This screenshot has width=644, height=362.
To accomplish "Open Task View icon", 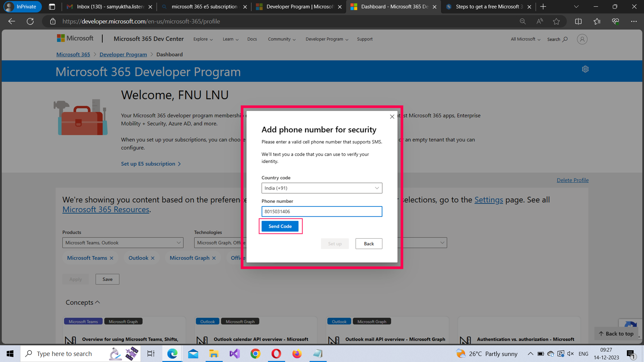I will [151, 354].
